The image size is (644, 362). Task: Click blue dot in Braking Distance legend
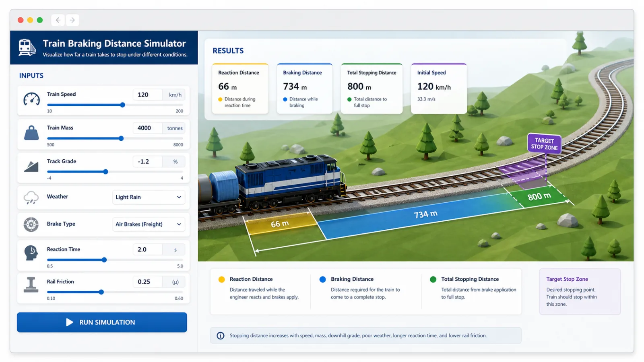pyautogui.click(x=322, y=279)
